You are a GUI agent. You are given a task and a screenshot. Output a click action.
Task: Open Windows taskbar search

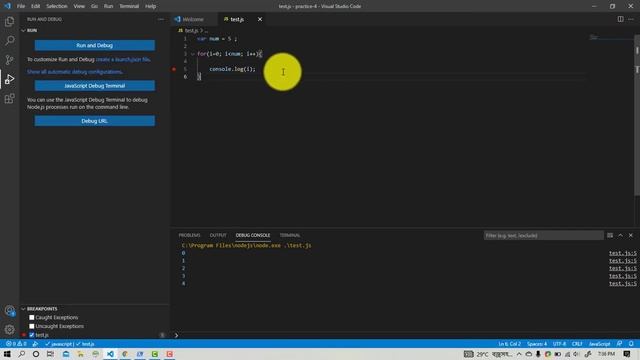click(21, 354)
